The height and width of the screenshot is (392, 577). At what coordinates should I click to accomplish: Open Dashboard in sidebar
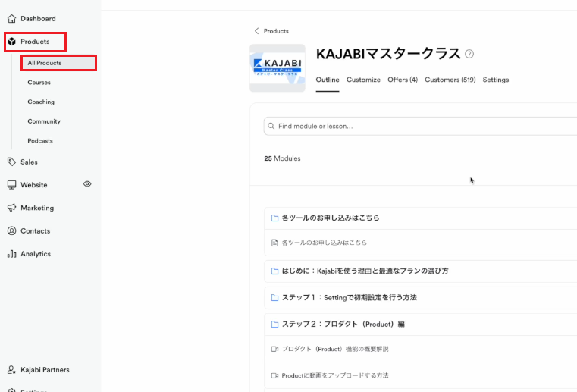[38, 18]
